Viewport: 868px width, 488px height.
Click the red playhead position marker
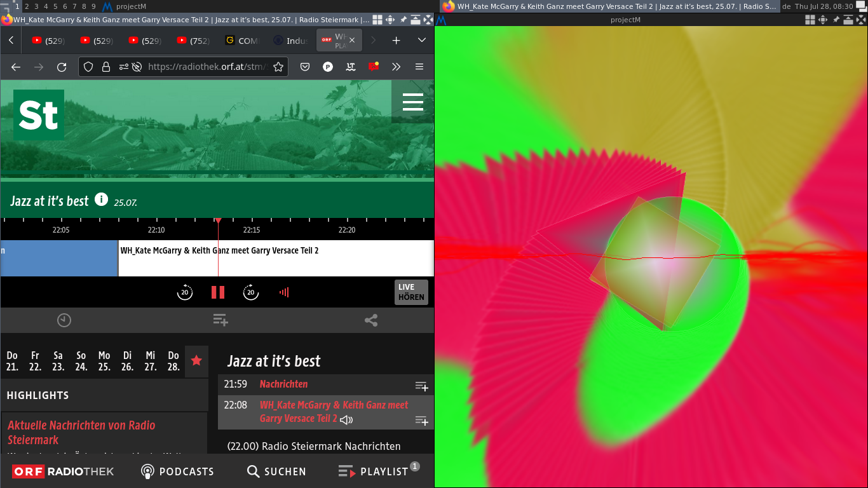[x=218, y=220]
